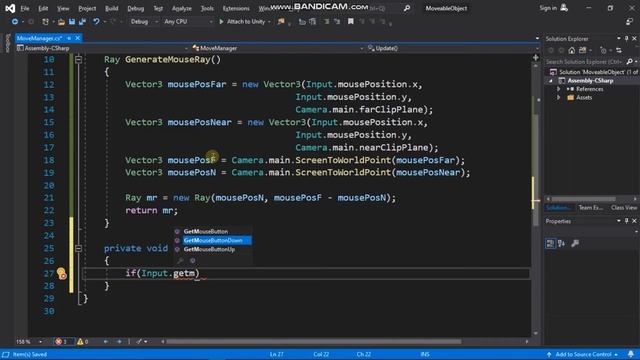640x360 pixels.
Task: Click the split editor plus icon
Action: pyautogui.click(x=536, y=58)
